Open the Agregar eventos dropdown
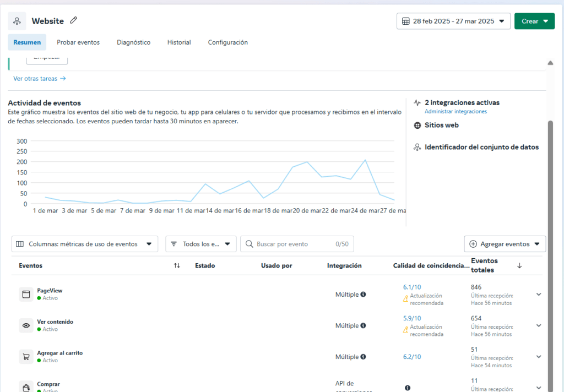 505,244
